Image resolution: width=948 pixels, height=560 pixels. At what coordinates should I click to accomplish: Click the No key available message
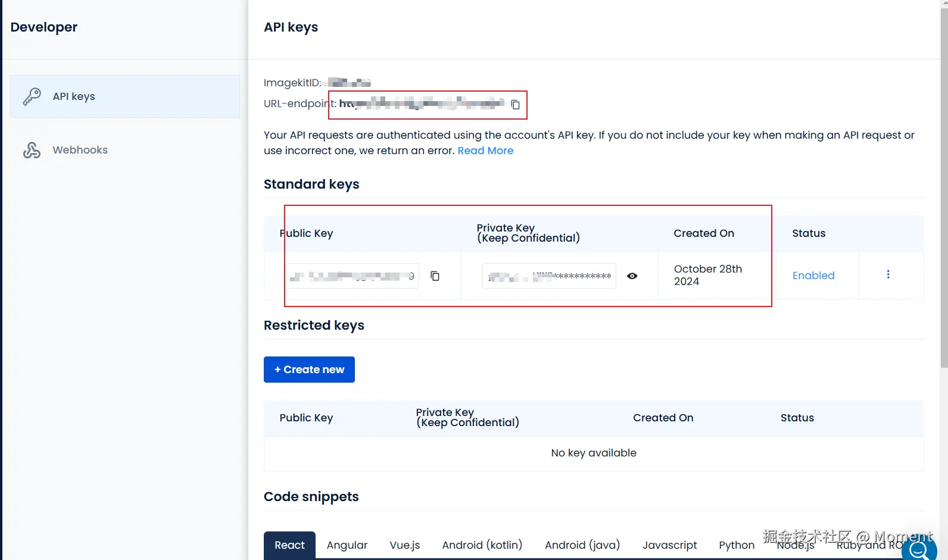594,453
